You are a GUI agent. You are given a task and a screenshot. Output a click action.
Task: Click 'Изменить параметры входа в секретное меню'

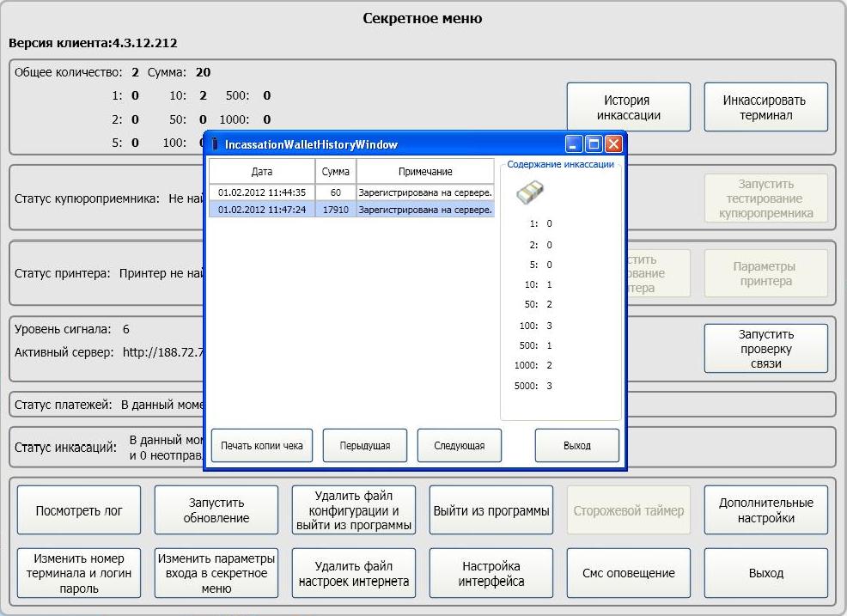[216, 573]
